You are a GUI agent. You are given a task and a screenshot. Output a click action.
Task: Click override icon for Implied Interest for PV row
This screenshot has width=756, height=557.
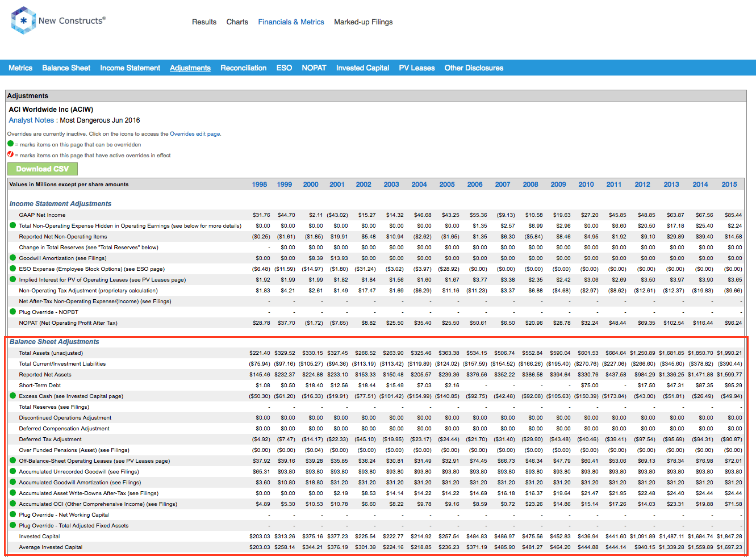pyautogui.click(x=12, y=279)
